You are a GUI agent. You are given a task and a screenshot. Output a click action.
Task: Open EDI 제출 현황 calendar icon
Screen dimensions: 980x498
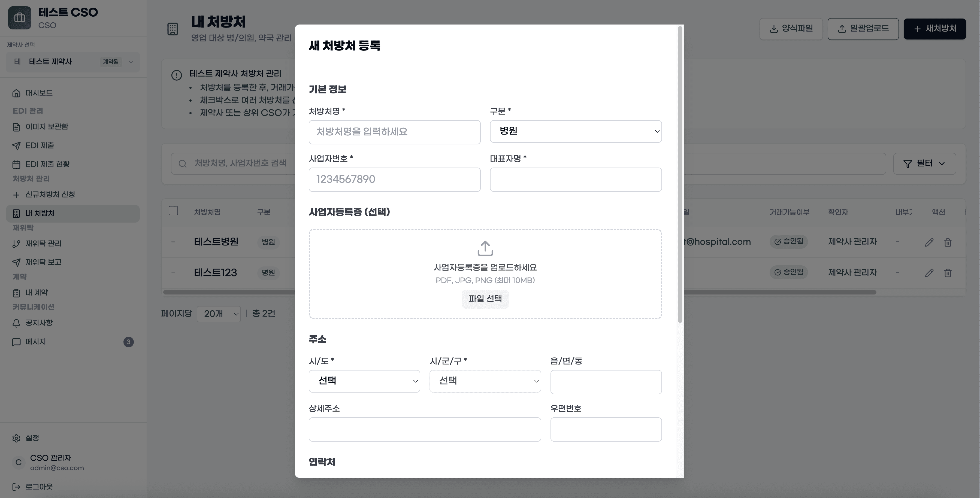pos(16,164)
